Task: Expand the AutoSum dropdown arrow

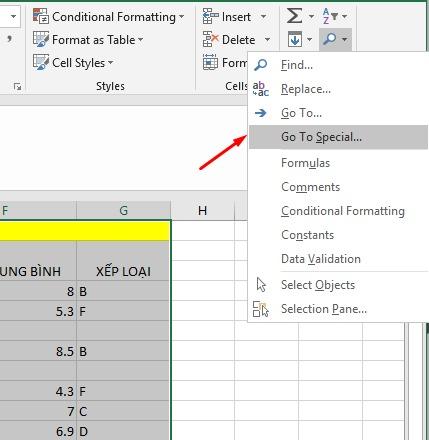Action: coord(311,16)
